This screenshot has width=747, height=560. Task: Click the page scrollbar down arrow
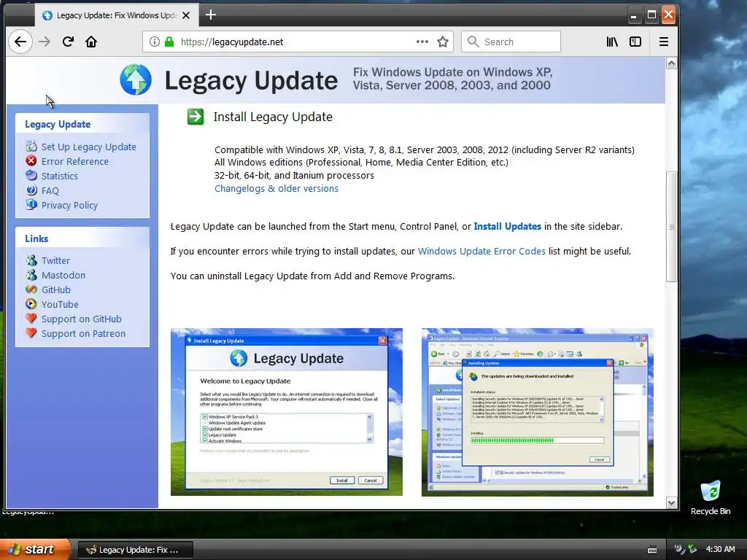pos(671,503)
